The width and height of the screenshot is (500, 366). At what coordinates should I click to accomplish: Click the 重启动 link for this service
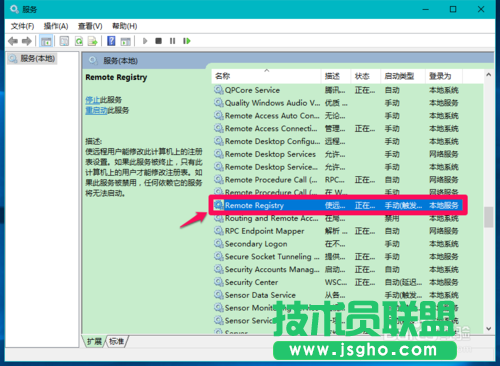pos(96,110)
